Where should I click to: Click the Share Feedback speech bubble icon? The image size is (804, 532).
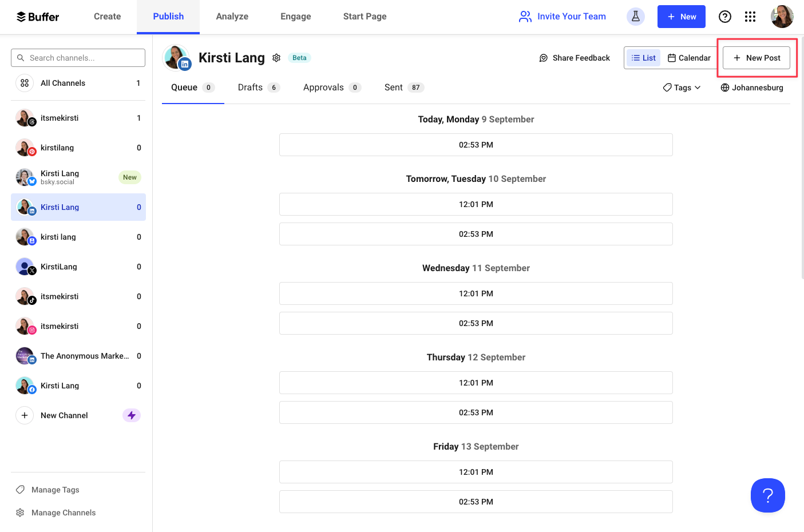tap(544, 58)
